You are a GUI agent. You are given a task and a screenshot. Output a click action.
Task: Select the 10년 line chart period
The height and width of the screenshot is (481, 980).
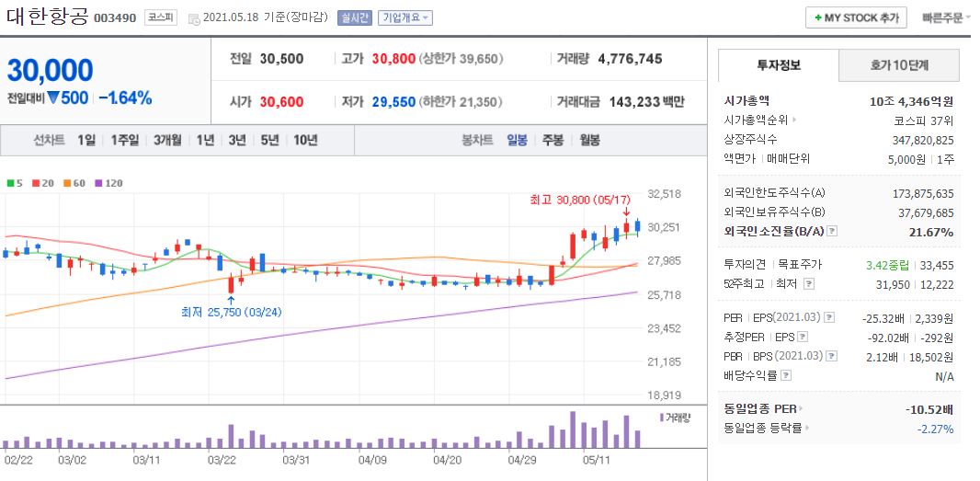[305, 140]
